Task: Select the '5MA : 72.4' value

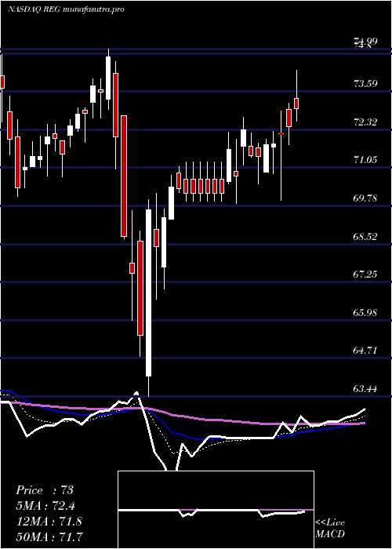Action: (46, 506)
